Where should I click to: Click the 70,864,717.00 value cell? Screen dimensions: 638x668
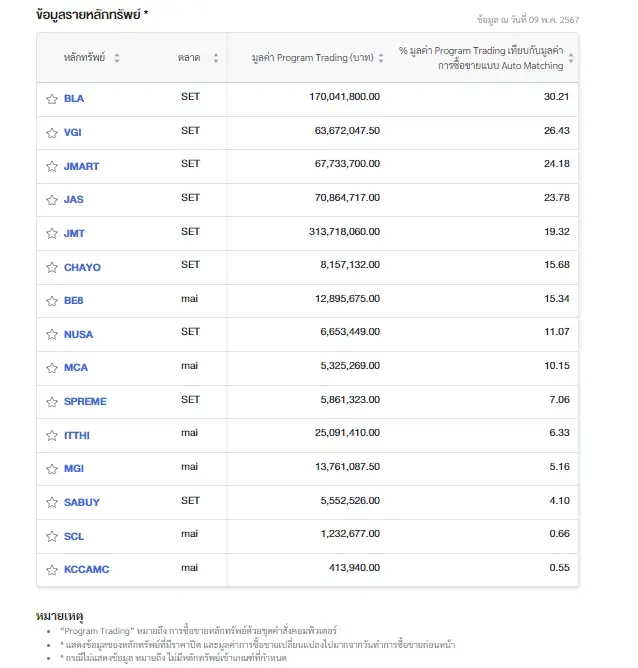point(347,198)
